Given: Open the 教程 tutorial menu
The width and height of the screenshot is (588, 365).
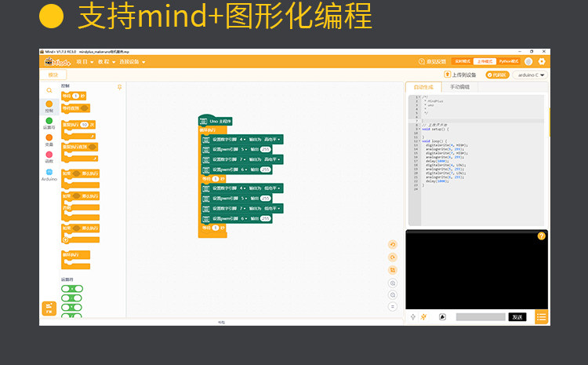Looking at the screenshot, I should point(107,61).
